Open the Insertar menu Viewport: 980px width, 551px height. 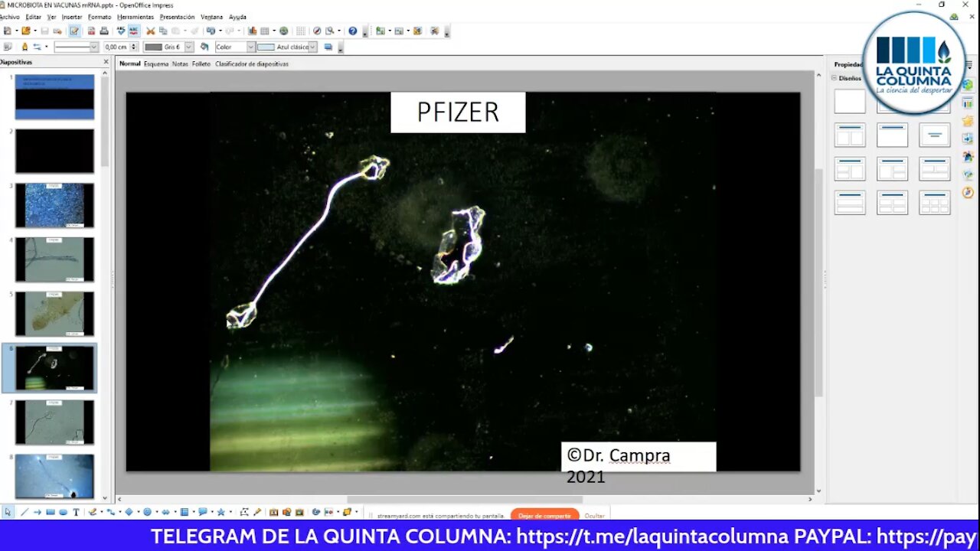(x=72, y=17)
